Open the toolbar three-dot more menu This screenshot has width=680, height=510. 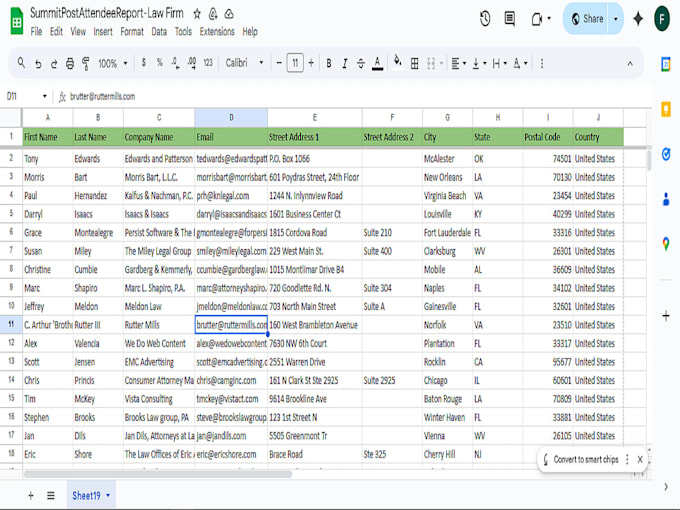pos(542,64)
